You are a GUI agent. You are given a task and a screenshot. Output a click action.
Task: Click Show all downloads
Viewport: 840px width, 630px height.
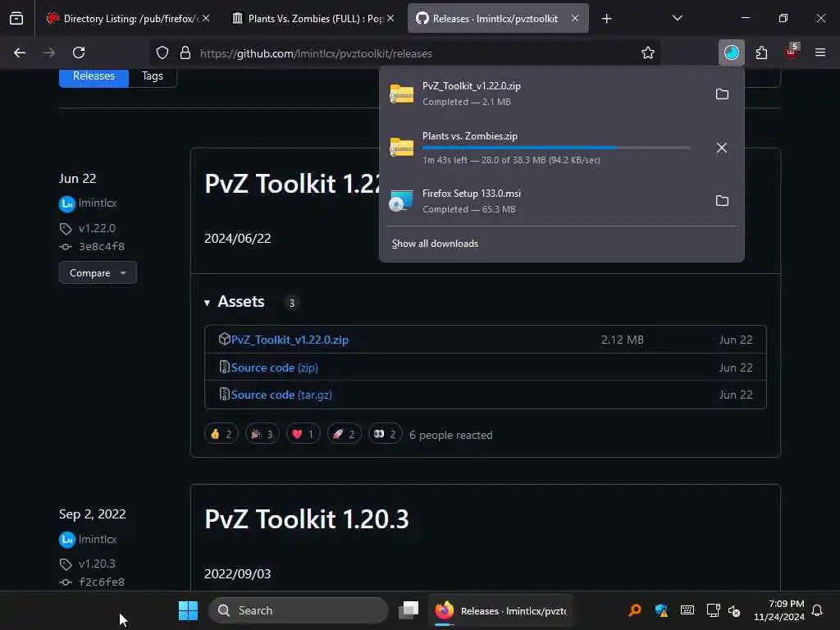(435, 244)
